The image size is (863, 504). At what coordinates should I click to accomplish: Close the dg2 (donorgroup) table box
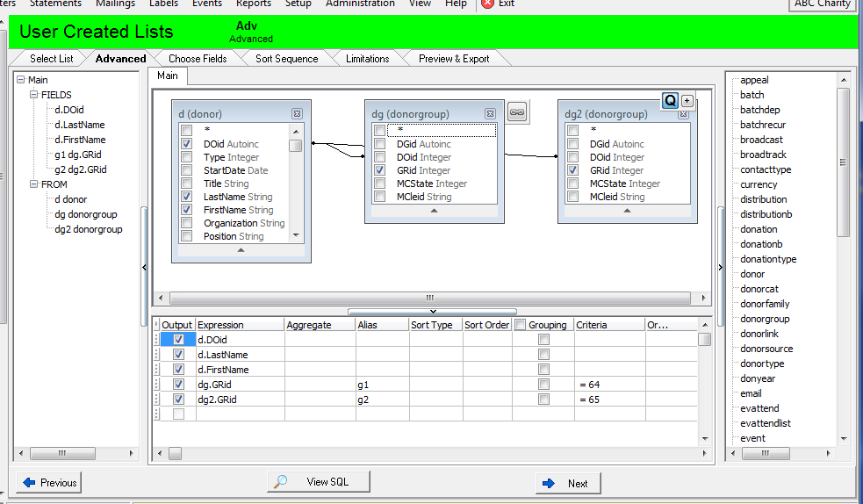(683, 114)
